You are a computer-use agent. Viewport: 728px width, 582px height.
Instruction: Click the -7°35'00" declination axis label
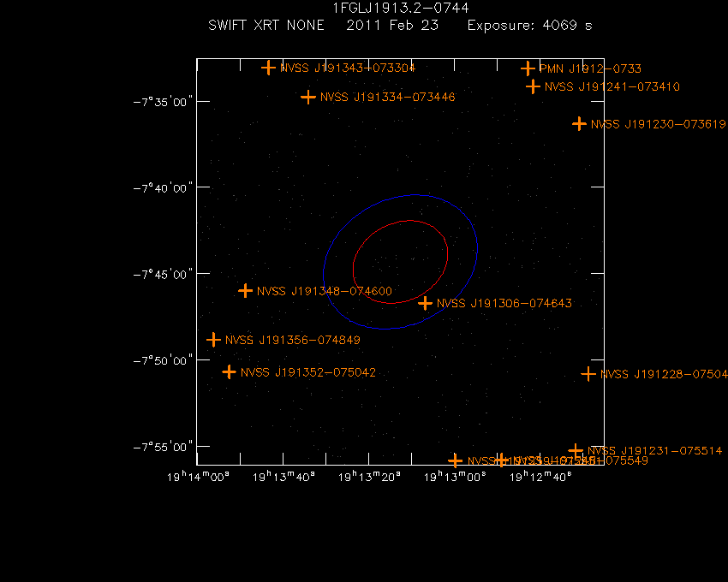pyautogui.click(x=163, y=102)
